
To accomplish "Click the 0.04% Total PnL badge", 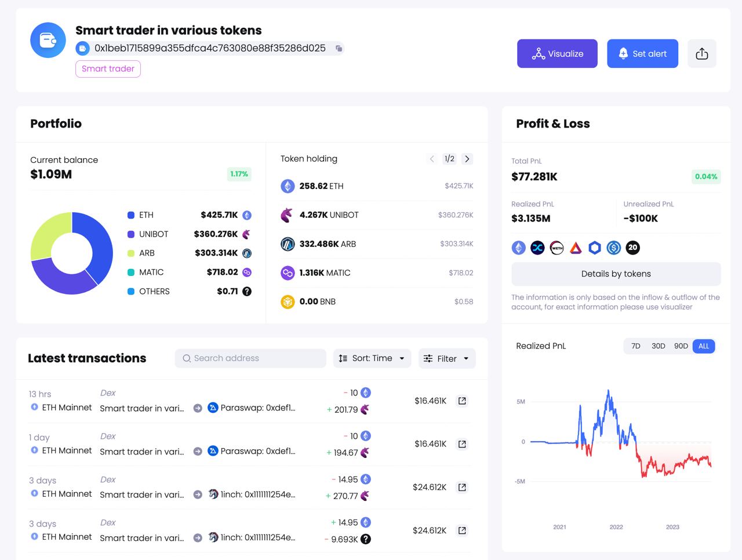I will 706,177.
